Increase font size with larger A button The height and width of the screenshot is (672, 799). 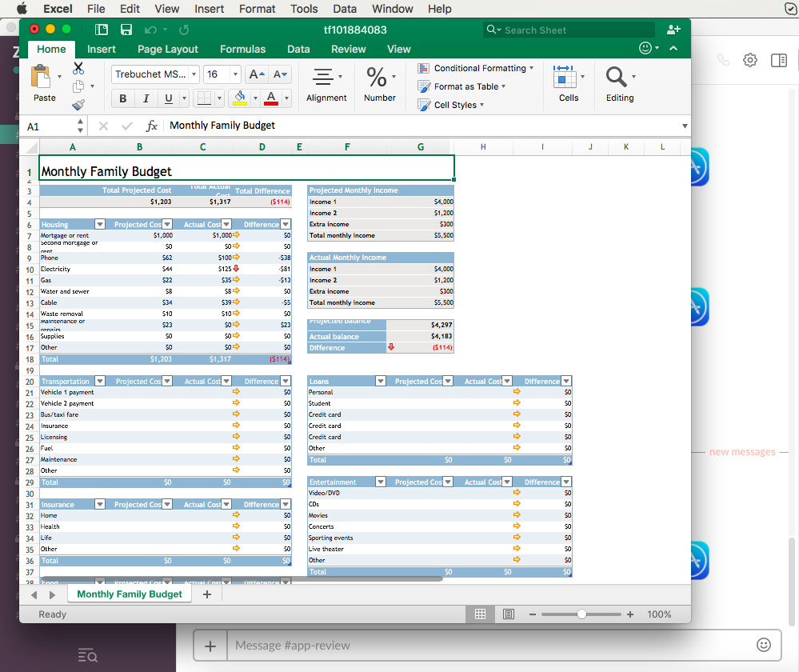256,74
